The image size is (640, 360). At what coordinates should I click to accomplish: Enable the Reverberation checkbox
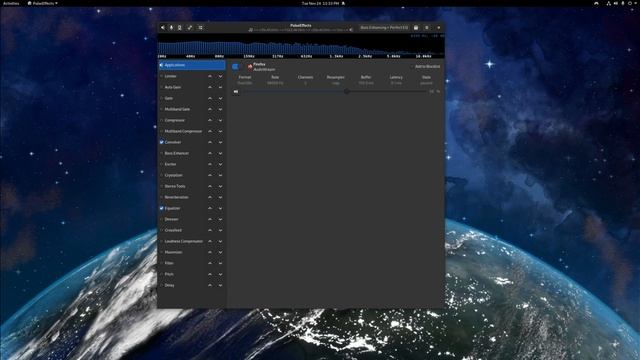161,197
